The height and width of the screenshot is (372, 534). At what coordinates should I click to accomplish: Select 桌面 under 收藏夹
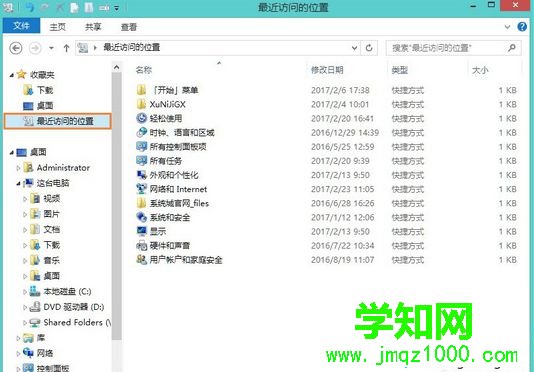click(45, 106)
